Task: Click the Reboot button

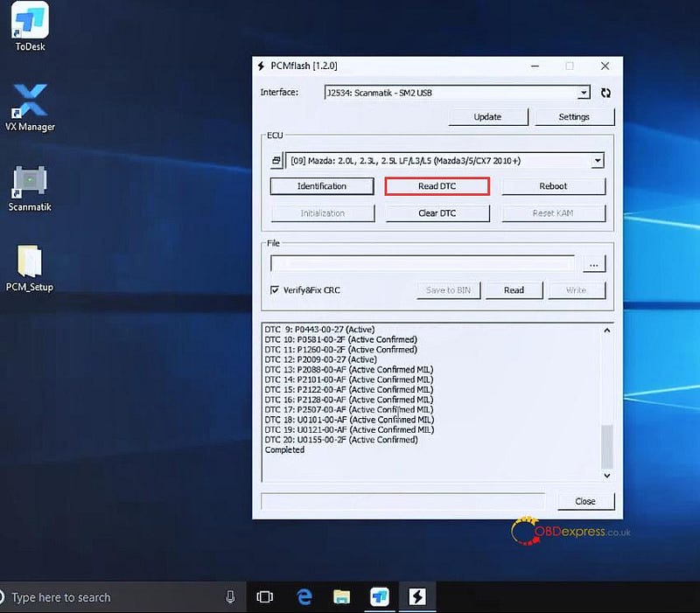Action: [x=553, y=186]
